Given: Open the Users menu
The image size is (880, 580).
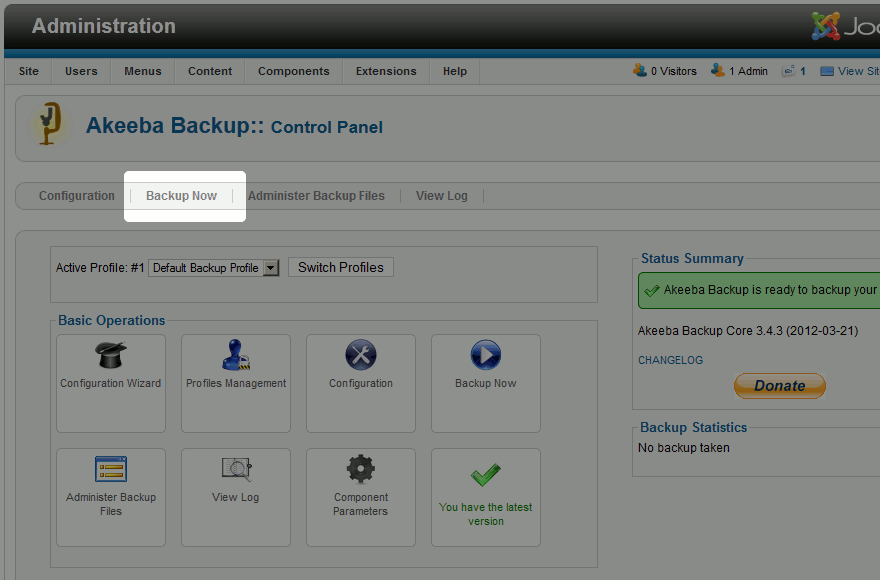Looking at the screenshot, I should tap(81, 71).
